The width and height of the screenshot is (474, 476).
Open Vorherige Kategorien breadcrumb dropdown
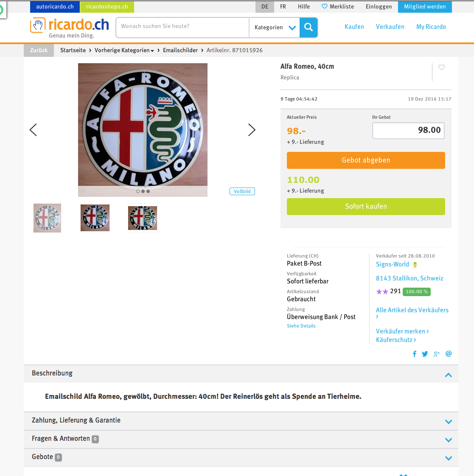[124, 50]
